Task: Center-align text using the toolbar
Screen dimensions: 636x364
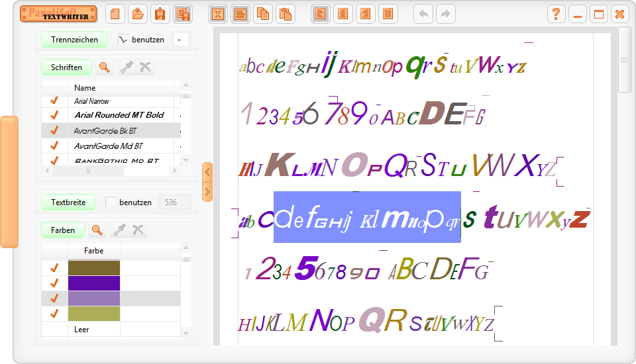Action: [343, 14]
